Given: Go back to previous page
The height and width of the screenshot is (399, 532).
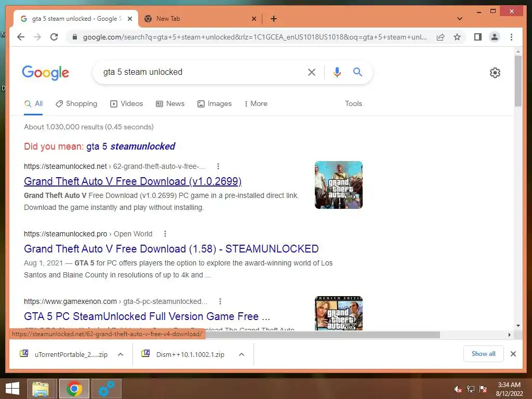Looking at the screenshot, I should 21,37.
